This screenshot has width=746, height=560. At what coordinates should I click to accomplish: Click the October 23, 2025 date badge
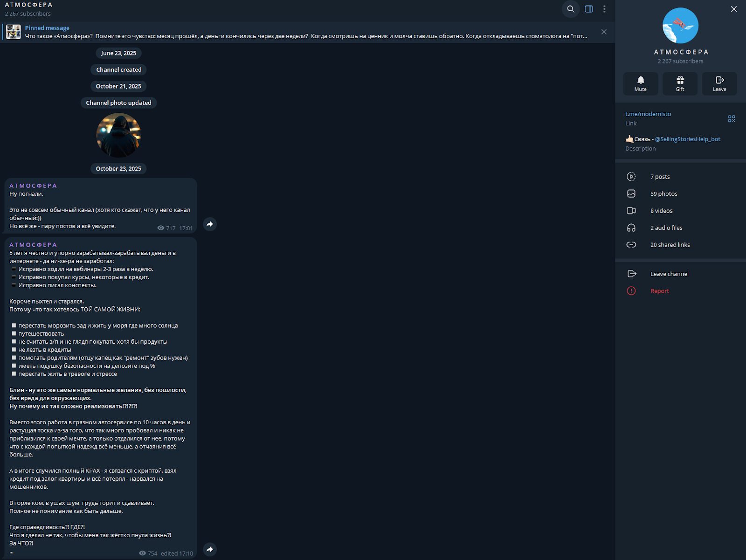coord(118,169)
